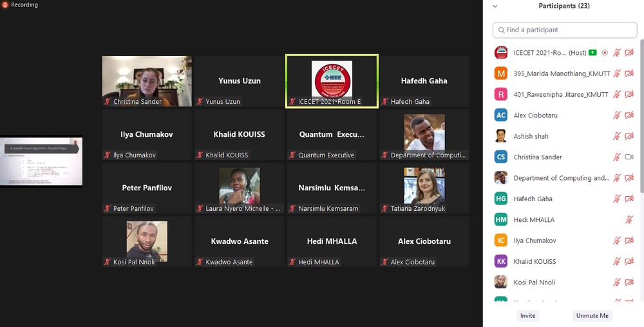The height and width of the screenshot is (327, 644).
Task: Click the host's recording indicator icon
Action: [x=605, y=53]
